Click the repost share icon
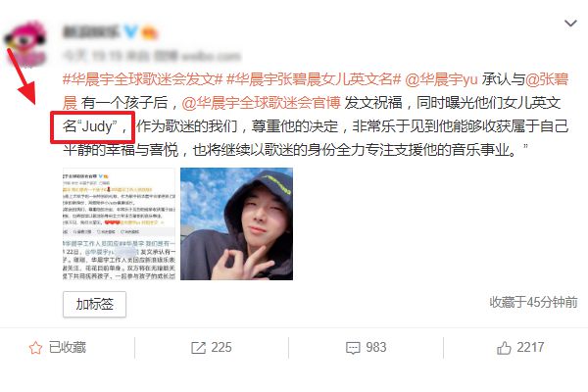Viewport: 588px width, 392px height. pyautogui.click(x=198, y=348)
